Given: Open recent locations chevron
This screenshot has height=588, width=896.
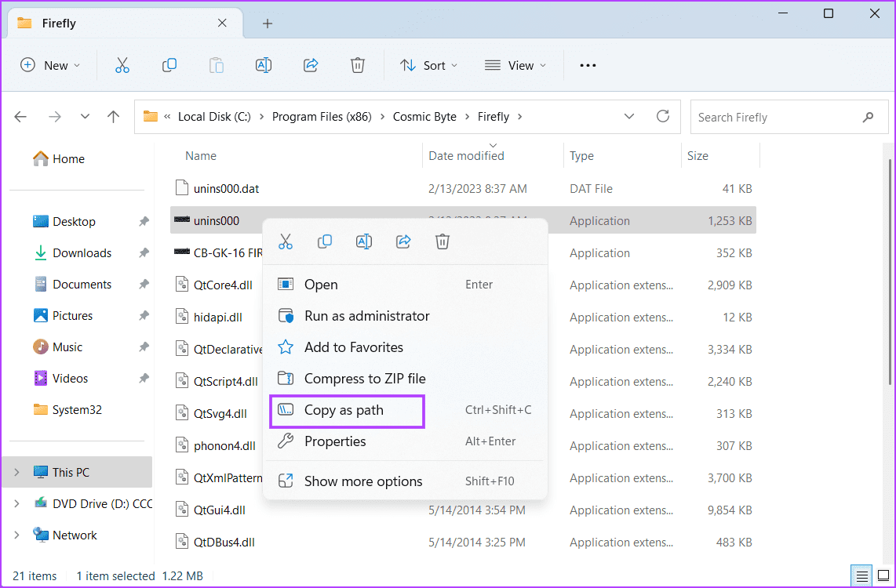Looking at the screenshot, I should [85, 117].
